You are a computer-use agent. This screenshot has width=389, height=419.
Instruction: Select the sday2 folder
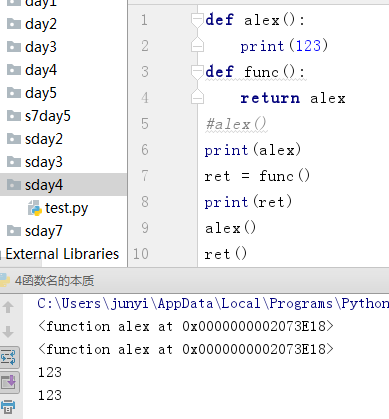[44, 139]
